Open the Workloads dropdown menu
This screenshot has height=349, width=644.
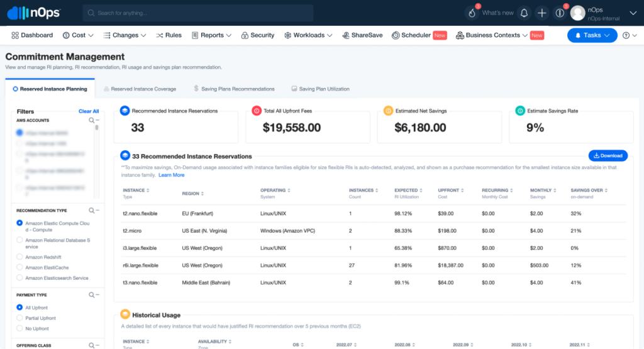308,35
